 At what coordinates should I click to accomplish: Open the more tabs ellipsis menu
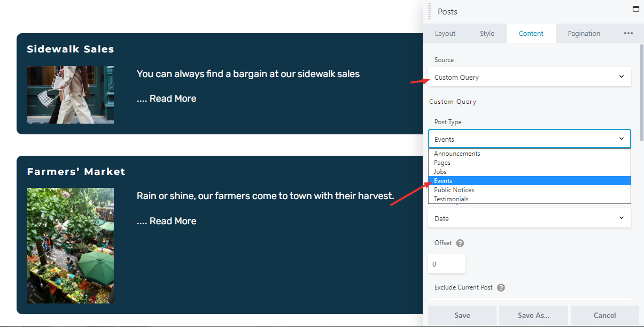[x=629, y=33]
